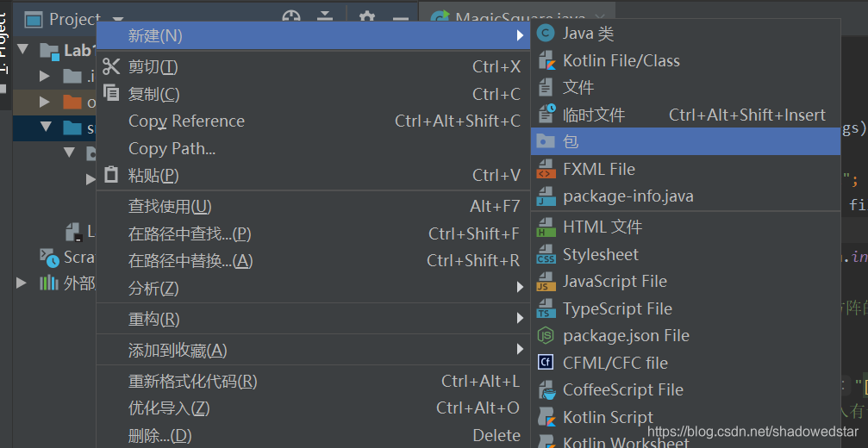The height and width of the screenshot is (448, 868).
Task: Expand 添加到收藏(A) submenu
Action: [x=313, y=350]
